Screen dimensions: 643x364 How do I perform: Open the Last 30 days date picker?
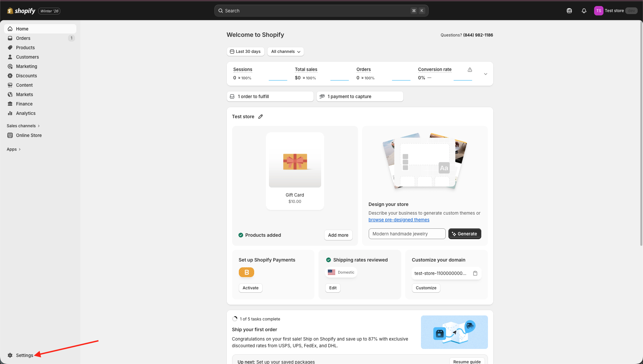pyautogui.click(x=245, y=52)
